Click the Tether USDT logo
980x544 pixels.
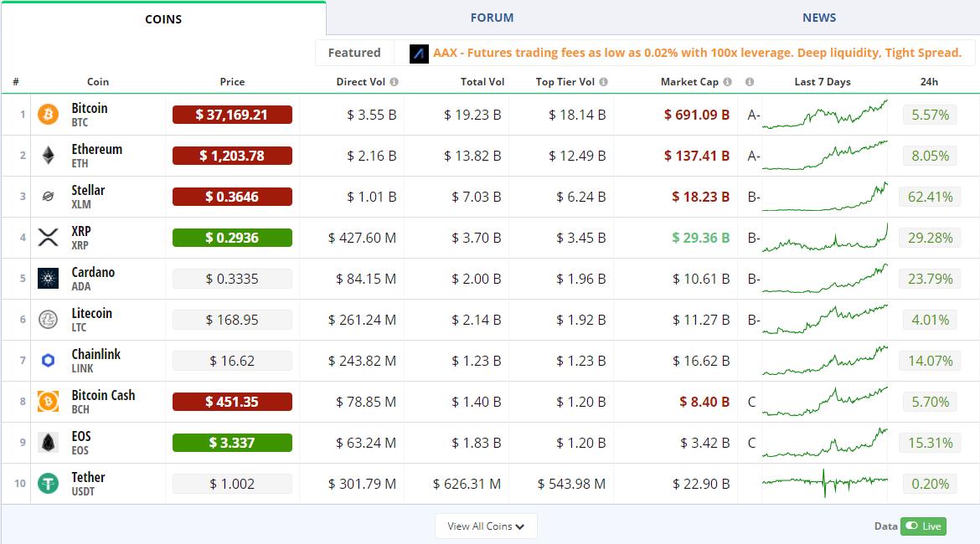(48, 484)
